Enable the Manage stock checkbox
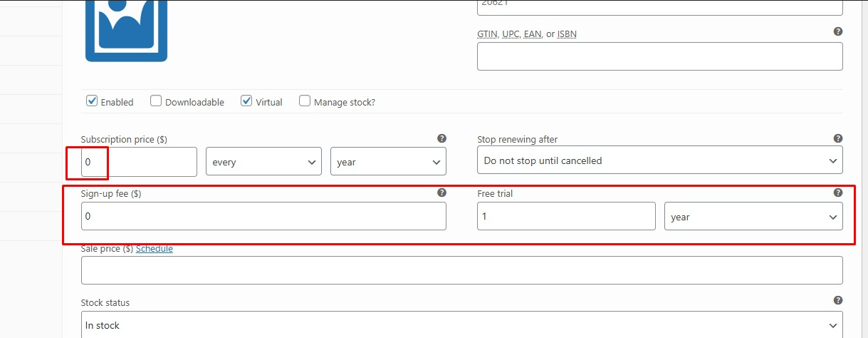Screen dimensions: 868x338 pos(305,101)
